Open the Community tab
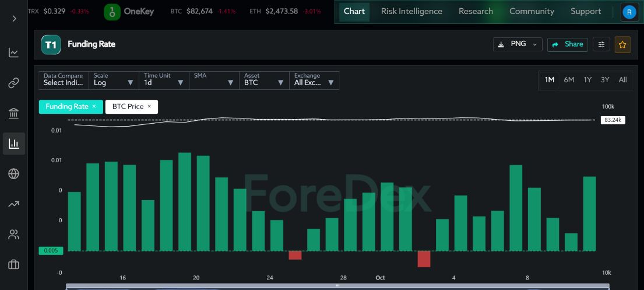This screenshot has height=290, width=644. point(532,12)
